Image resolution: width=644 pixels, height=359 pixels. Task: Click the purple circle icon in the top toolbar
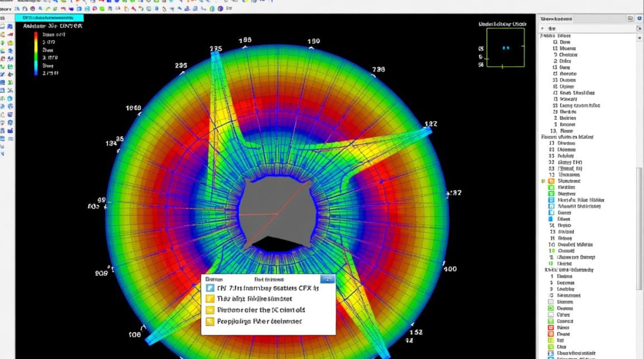click(x=32, y=9)
